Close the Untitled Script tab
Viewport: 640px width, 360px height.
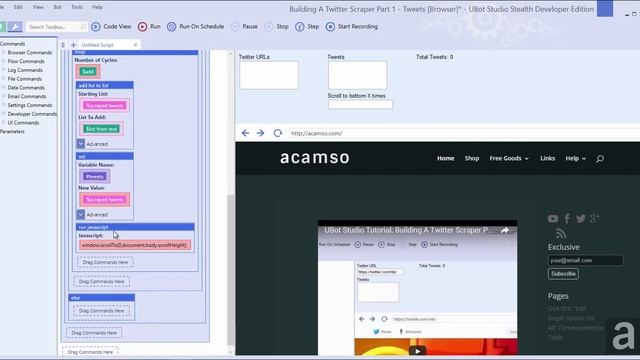(136, 45)
